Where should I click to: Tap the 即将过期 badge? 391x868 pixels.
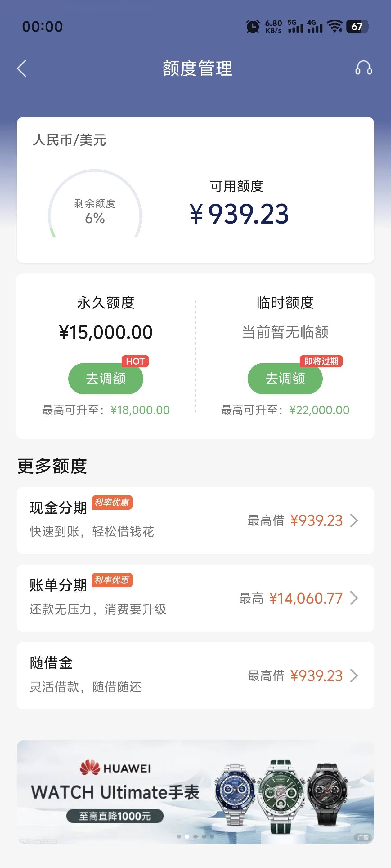pos(321,361)
